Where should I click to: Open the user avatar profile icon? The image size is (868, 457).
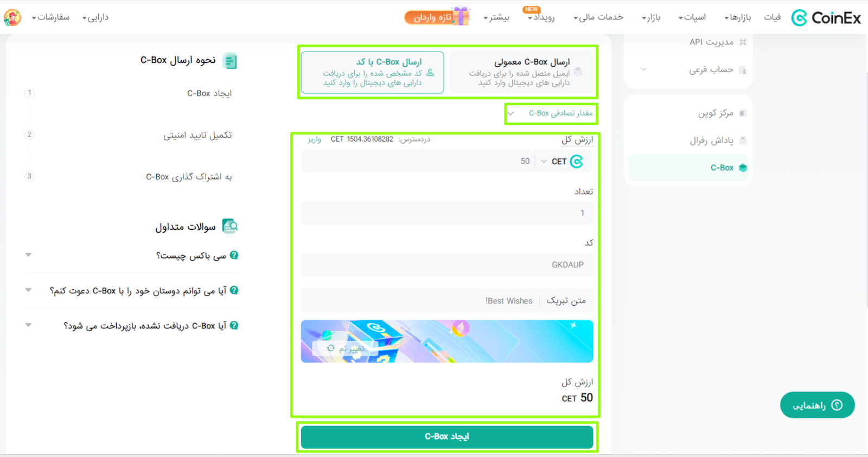pyautogui.click(x=12, y=17)
